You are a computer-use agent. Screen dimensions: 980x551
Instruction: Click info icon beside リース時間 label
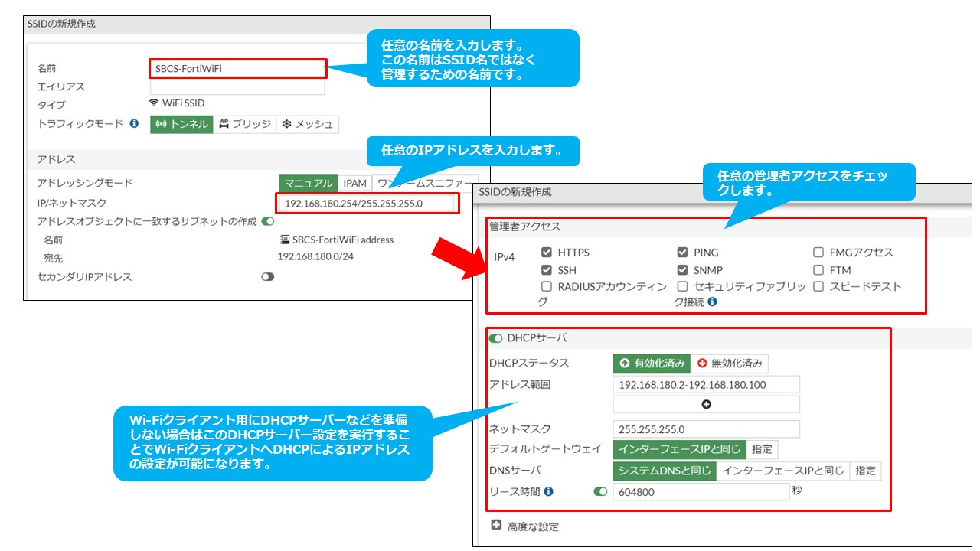pyautogui.click(x=548, y=492)
